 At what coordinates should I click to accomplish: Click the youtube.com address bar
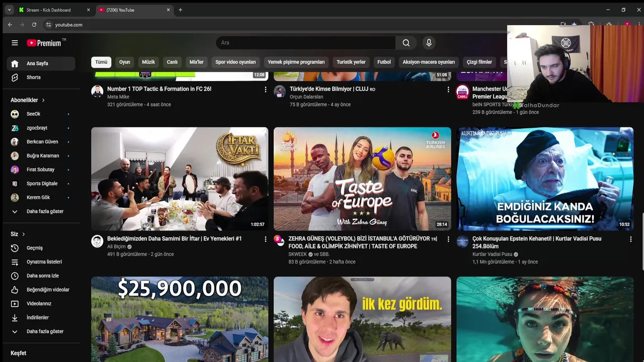click(x=68, y=25)
